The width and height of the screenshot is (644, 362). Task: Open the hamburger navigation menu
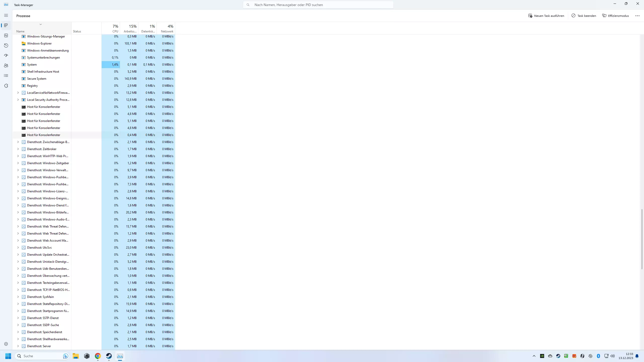[6, 15]
